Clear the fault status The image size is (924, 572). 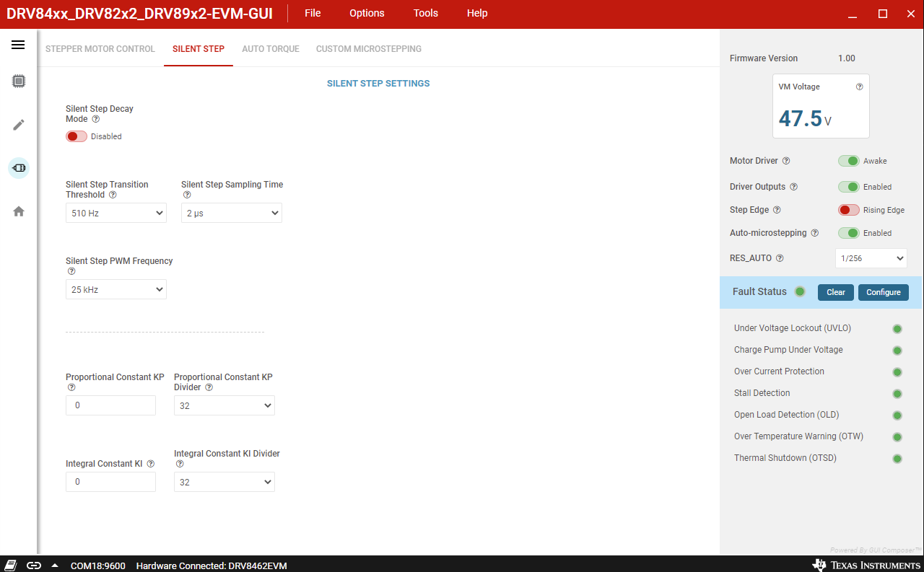[x=836, y=292]
